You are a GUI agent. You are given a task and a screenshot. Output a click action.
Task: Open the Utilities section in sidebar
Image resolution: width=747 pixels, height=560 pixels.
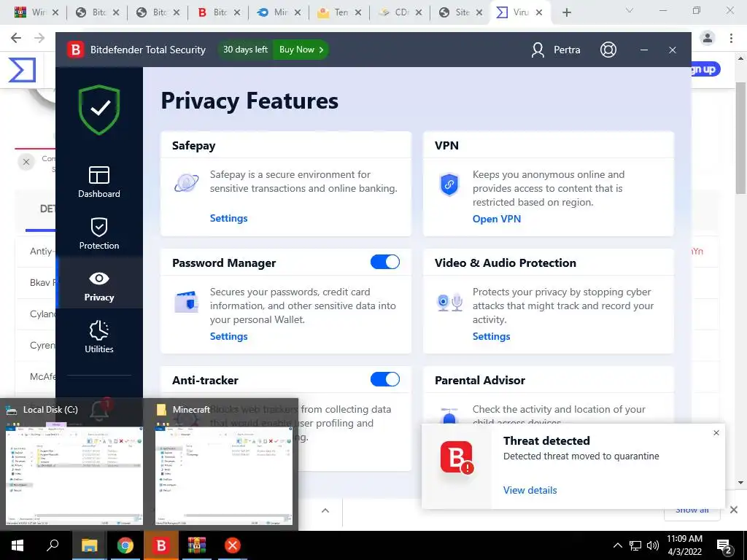tap(99, 337)
